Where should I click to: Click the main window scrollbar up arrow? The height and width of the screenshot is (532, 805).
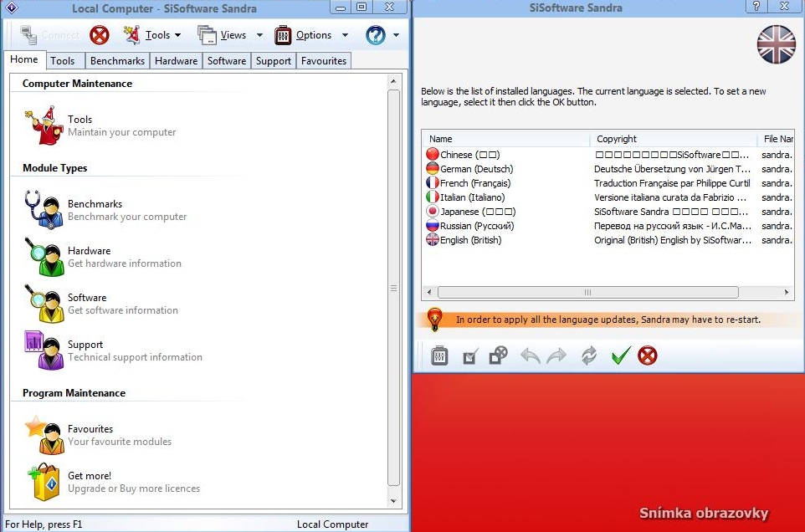pos(394,81)
